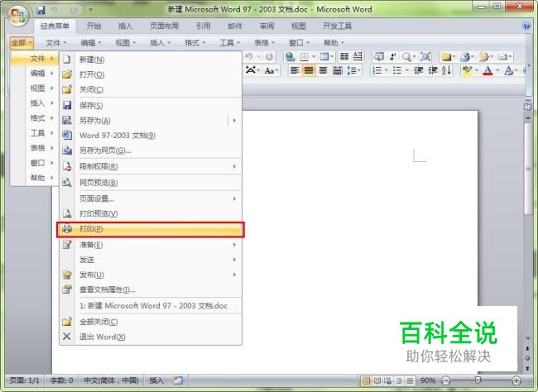Click the Office button logo
This screenshot has height=392, width=538.
point(18,16)
